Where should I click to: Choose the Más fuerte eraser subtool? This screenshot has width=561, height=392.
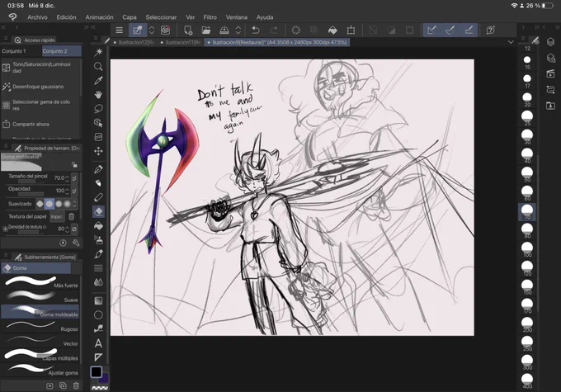[x=40, y=282]
